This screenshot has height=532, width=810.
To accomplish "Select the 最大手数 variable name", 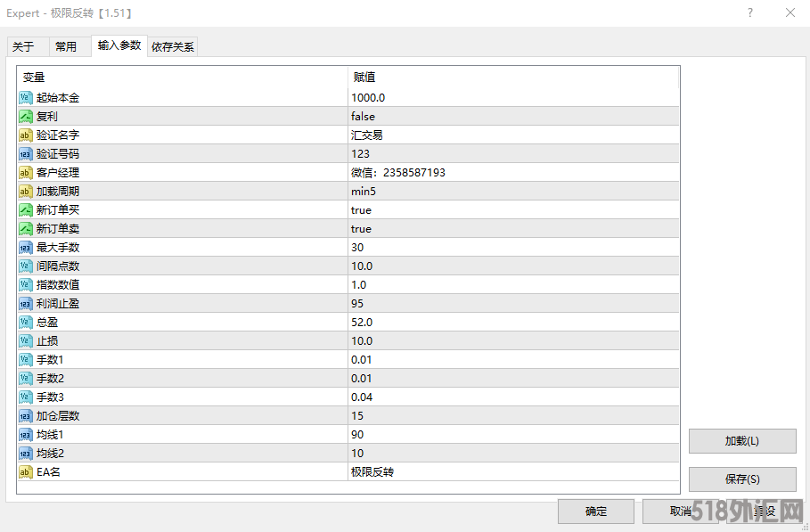I will tap(58, 248).
